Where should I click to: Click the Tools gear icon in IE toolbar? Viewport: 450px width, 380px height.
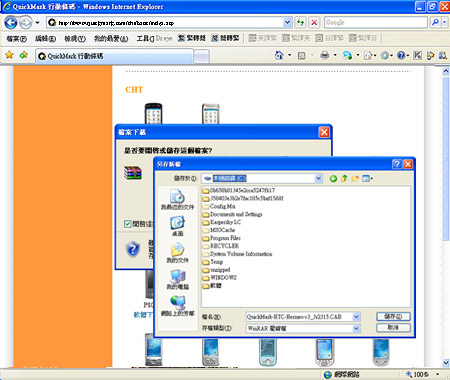pos(384,55)
